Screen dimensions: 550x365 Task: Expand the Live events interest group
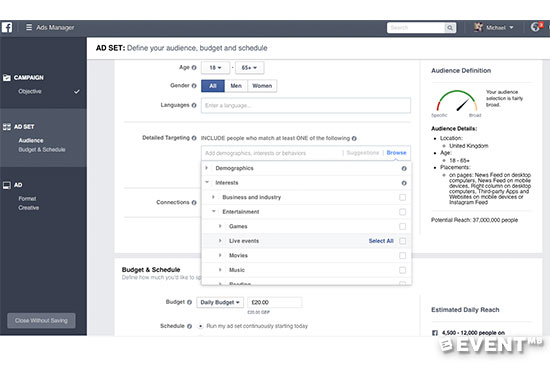[220, 241]
